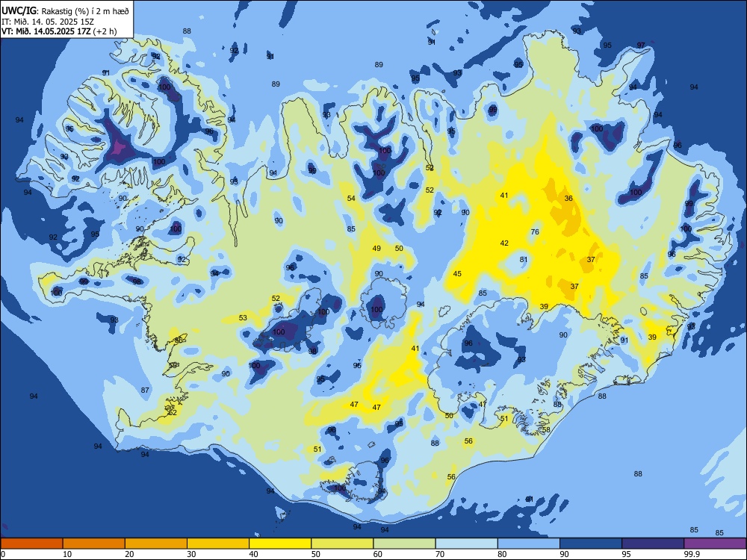Image resolution: width=747 pixels, height=560 pixels.
Task: Click the dark orange 0–10 legend swatch
Action: point(31,544)
